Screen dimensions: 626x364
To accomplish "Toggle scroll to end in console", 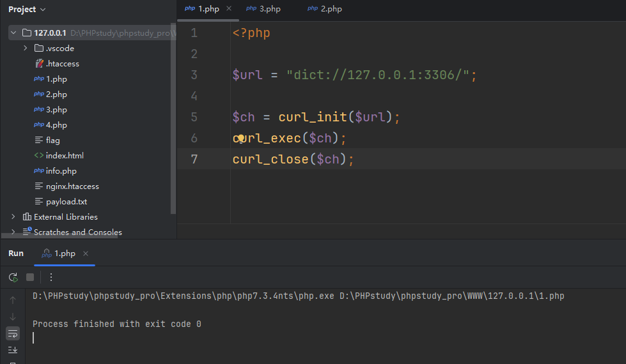I will tap(13, 350).
